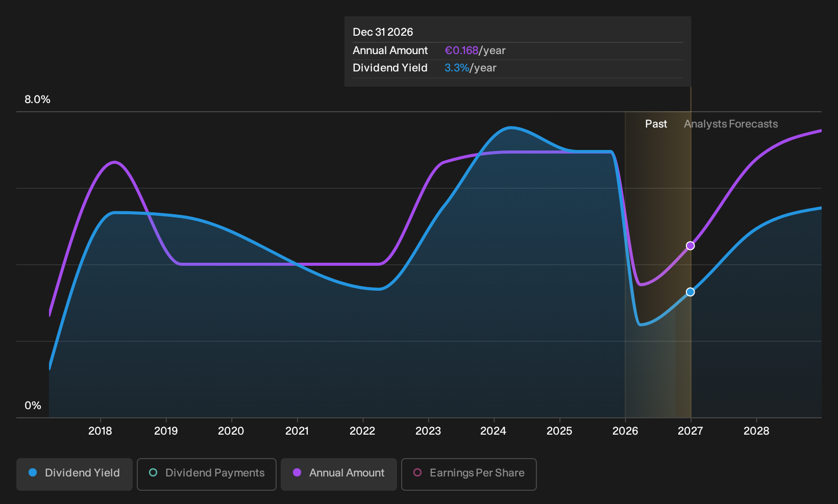Select the tooltip 'Annual Amount' row label

tap(390, 51)
